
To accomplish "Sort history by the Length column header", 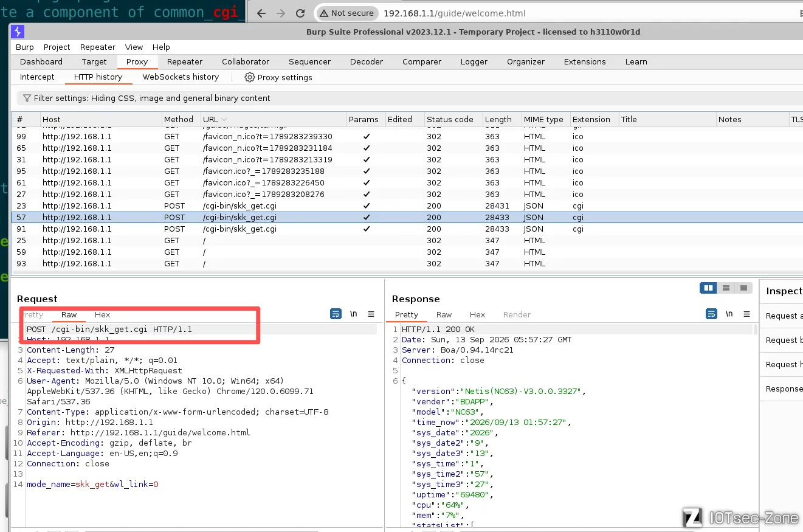I will [502, 119].
